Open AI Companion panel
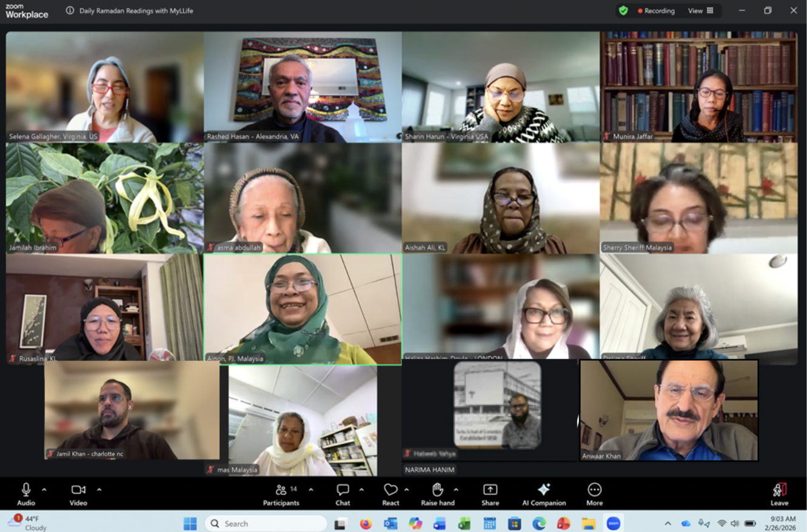Viewport: 807px width, 532px height. 544,493
